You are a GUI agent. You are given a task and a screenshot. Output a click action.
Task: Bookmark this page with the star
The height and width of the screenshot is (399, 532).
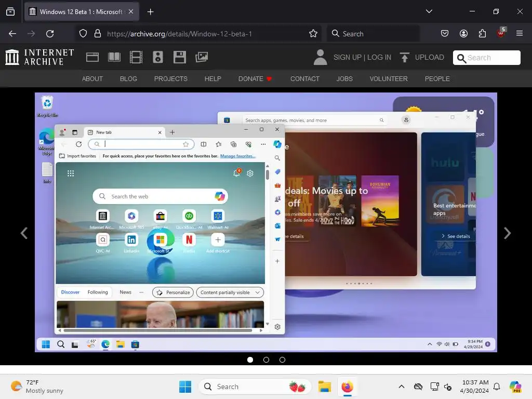pos(313,34)
